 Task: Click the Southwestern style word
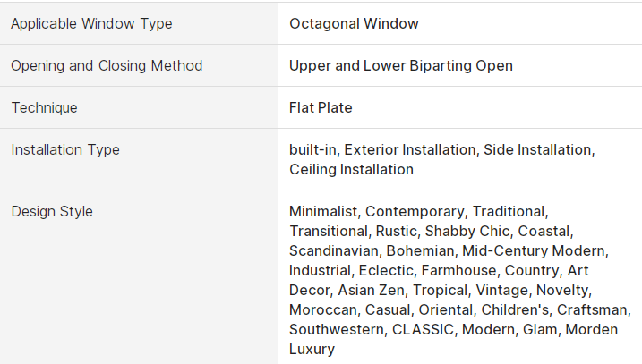336,329
